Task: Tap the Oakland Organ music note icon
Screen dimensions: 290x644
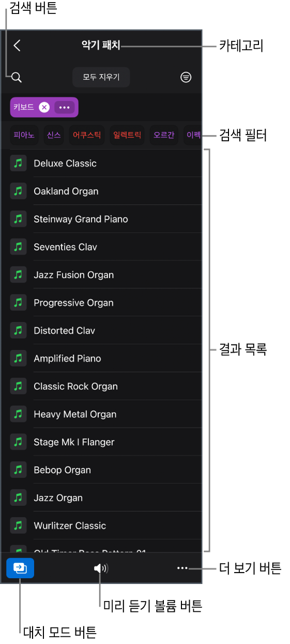Action: coord(19,191)
